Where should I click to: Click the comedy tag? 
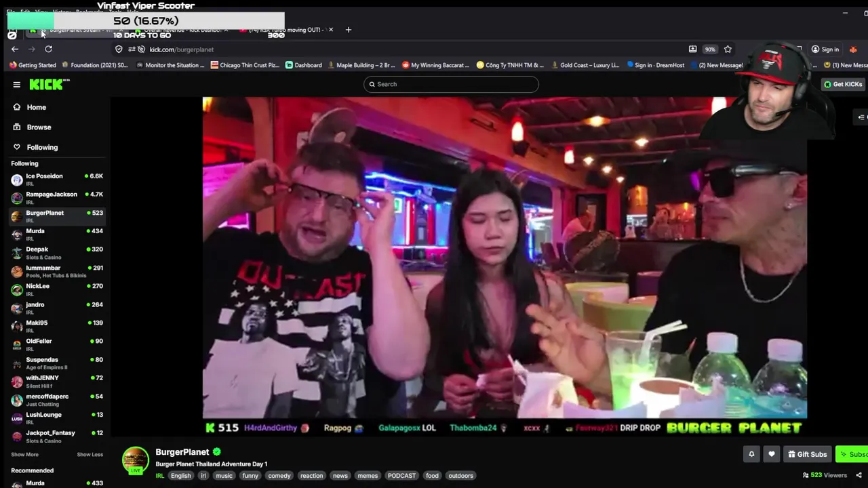coord(279,476)
